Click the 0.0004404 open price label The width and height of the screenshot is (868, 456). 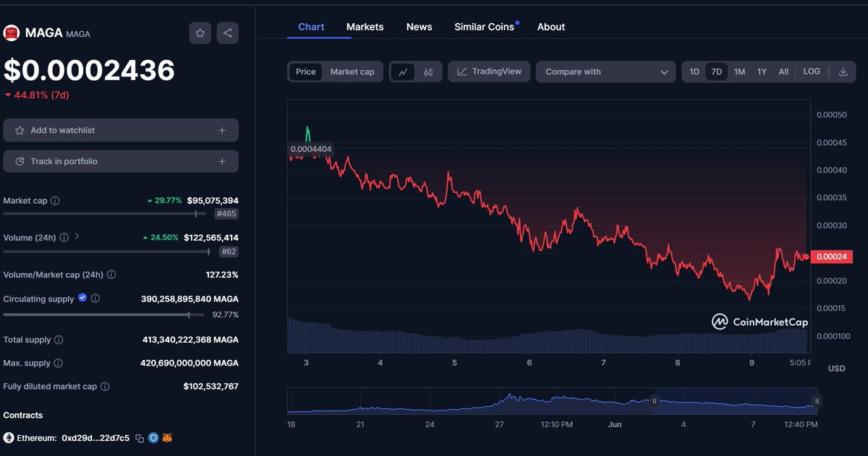tap(311, 149)
